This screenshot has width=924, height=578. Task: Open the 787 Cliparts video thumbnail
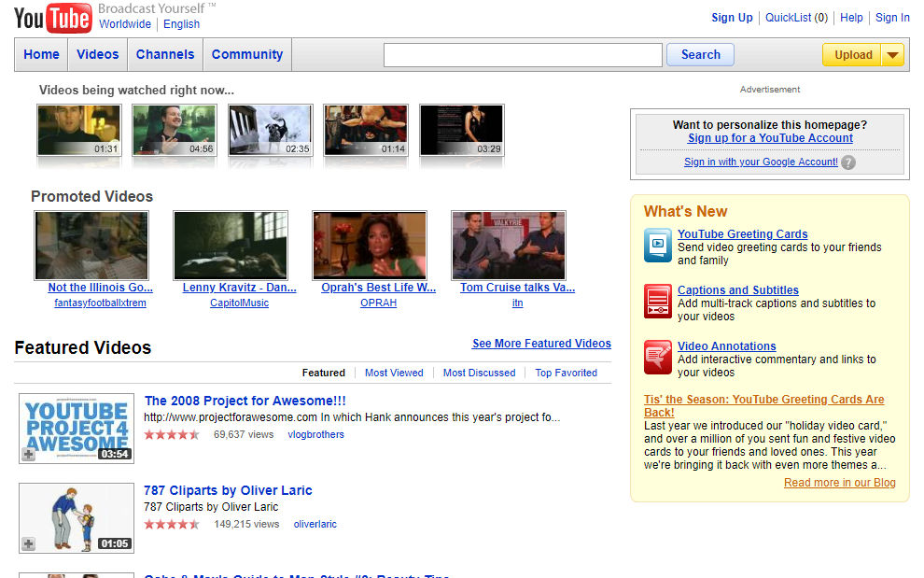(x=77, y=518)
